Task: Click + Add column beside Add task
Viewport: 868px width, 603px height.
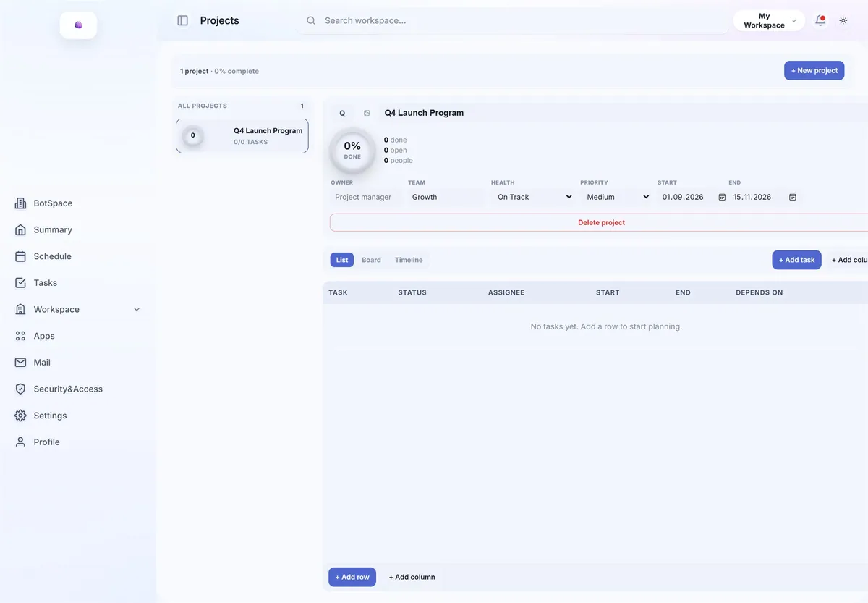Action: pyautogui.click(x=849, y=260)
